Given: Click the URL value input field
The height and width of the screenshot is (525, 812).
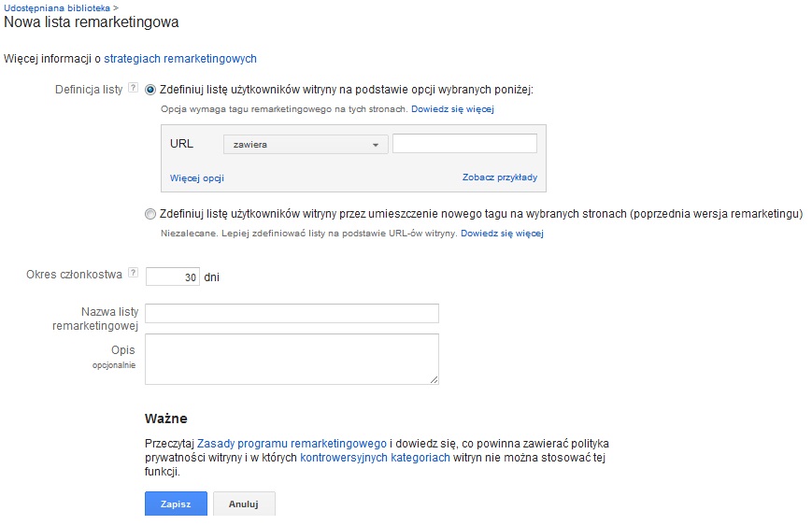Looking at the screenshot, I should (x=464, y=144).
